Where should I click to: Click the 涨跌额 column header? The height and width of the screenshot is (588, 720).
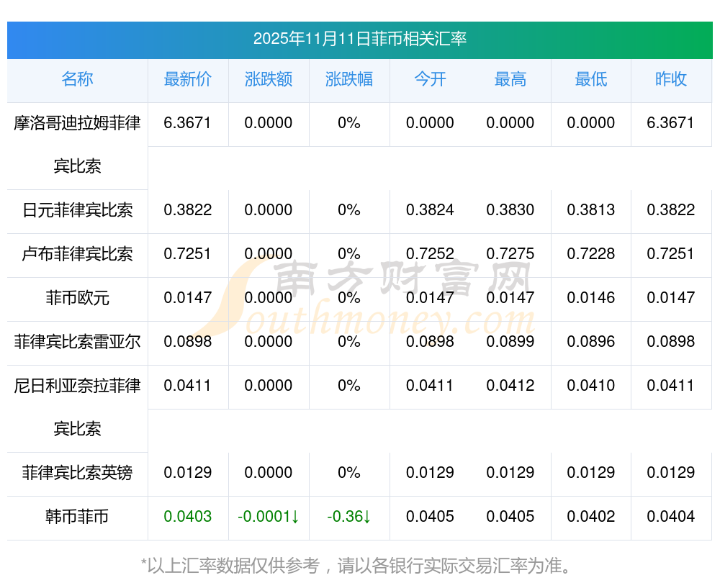point(269,79)
